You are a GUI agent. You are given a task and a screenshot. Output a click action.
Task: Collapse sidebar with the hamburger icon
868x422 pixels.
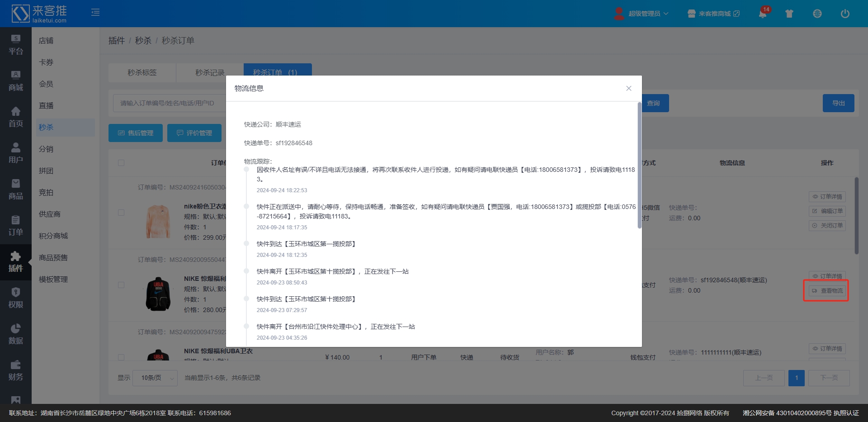point(95,12)
